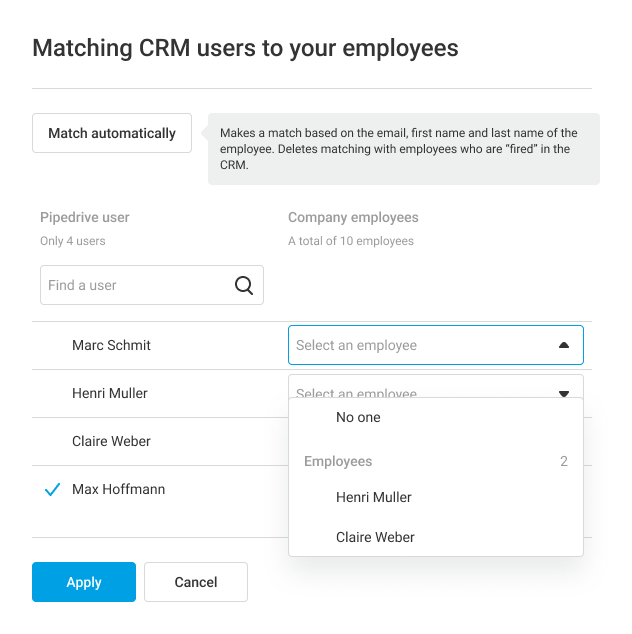632x634 pixels.
Task: Select Marc Schmit in the user list
Action: point(111,345)
